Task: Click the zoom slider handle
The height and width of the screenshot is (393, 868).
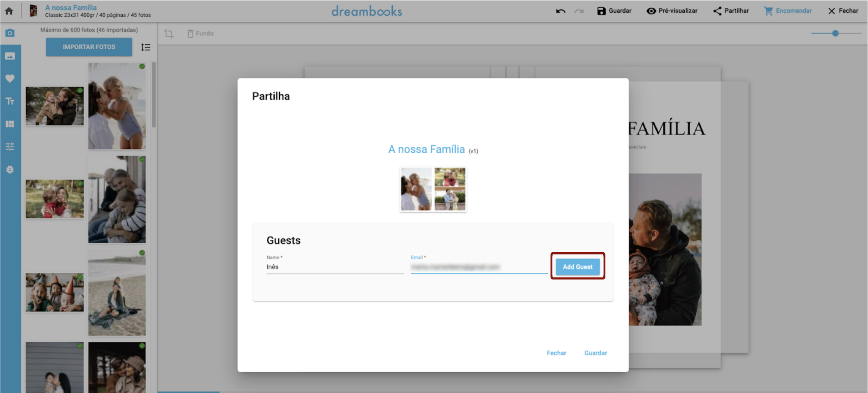Action: click(835, 33)
